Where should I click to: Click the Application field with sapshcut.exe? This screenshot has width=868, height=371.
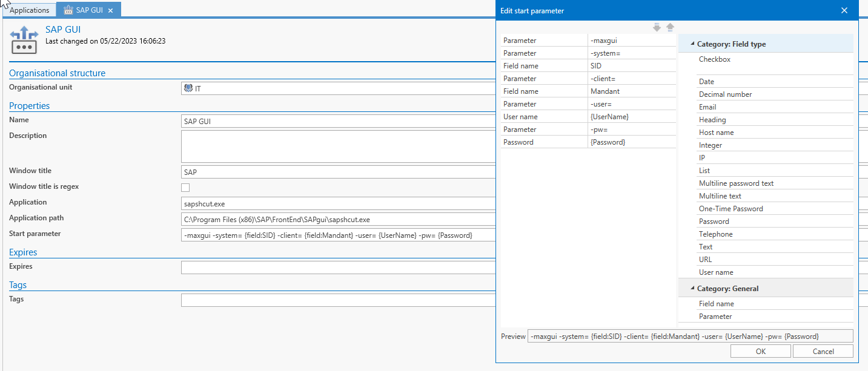click(x=338, y=203)
